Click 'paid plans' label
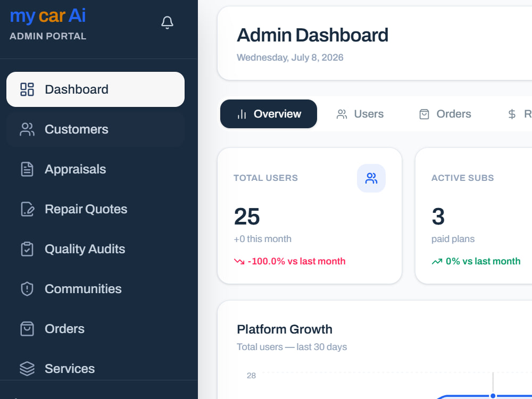The height and width of the screenshot is (399, 532). tap(453, 239)
